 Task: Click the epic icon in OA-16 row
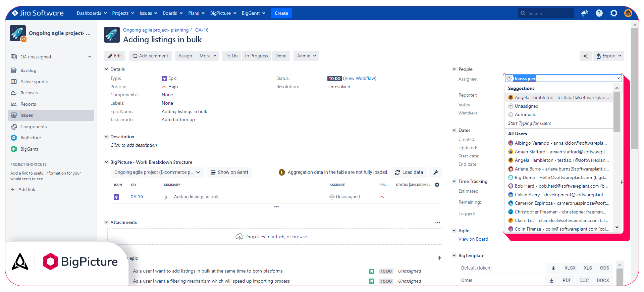tap(116, 197)
